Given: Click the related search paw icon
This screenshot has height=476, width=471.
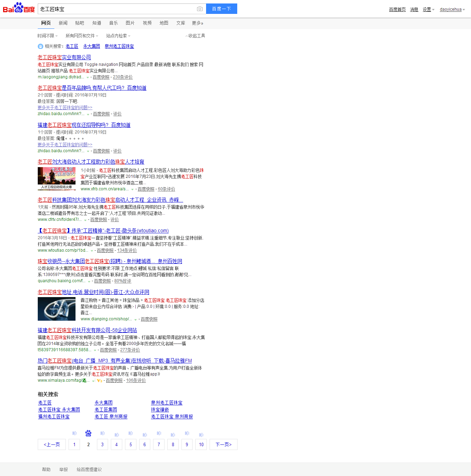Looking at the screenshot, I should 41,46.
